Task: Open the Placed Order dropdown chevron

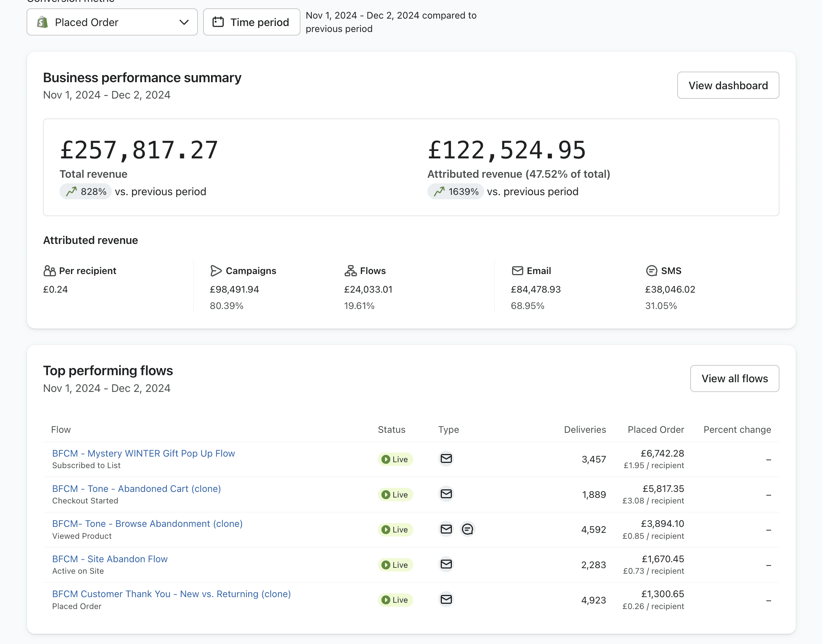Action: [184, 22]
